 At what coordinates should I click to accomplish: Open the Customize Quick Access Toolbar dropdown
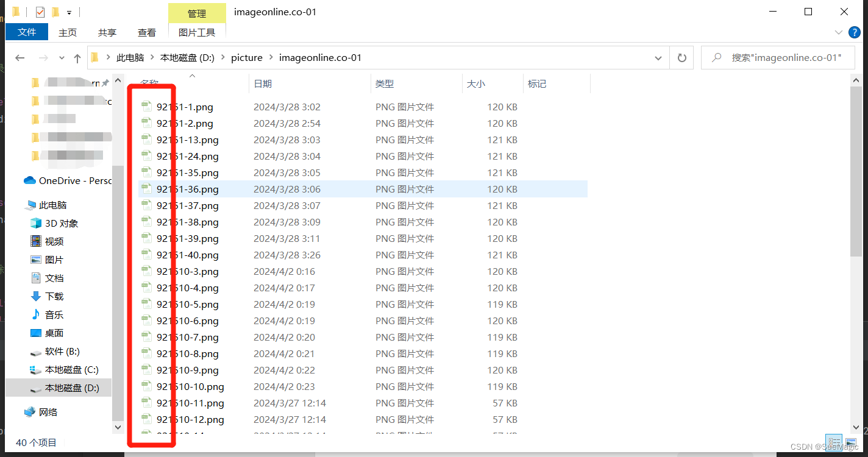coord(69,12)
